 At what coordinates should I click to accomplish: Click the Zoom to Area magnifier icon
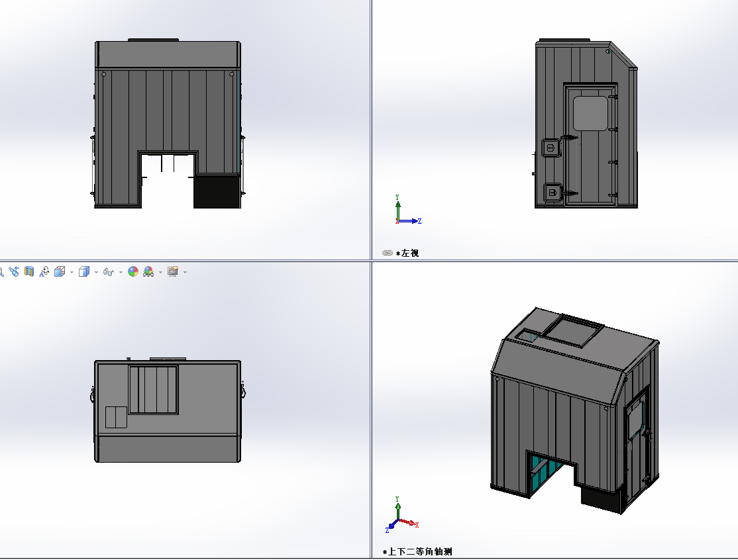point(1,271)
